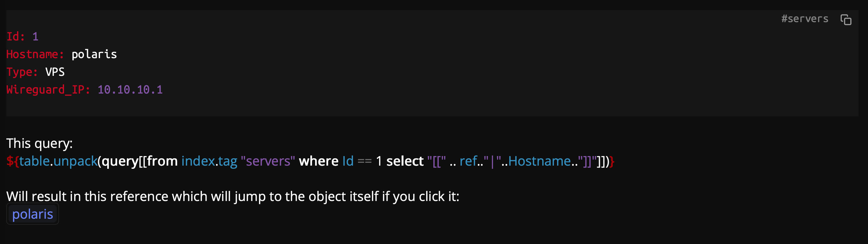Click the where keyword in the query
The height and width of the screenshot is (244, 868).
coord(319,161)
